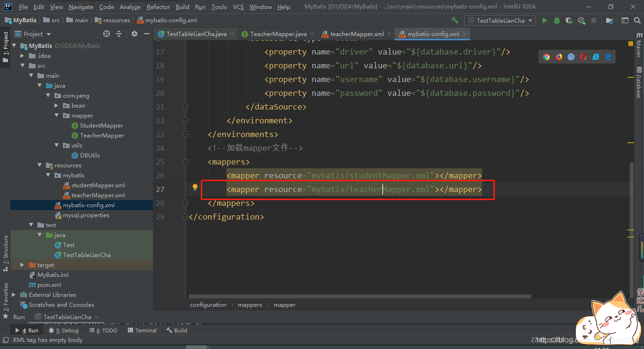Image resolution: width=644 pixels, height=349 pixels.
Task: Open Search Everywhere with the magnifier icon
Action: (637, 20)
